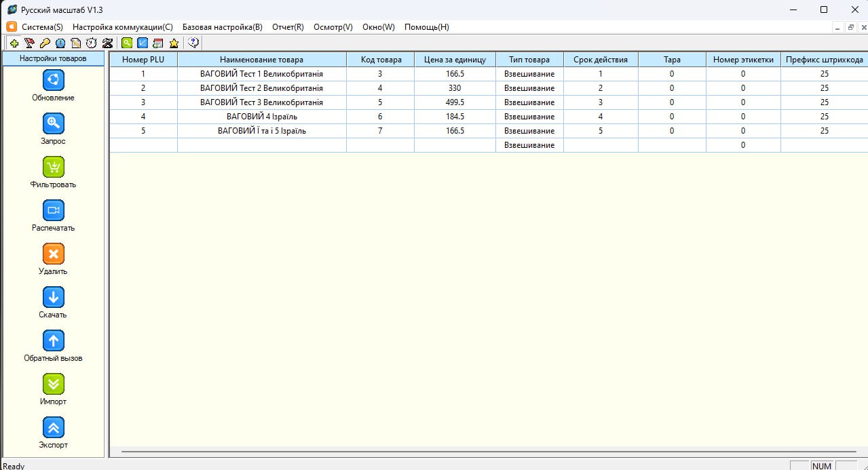Click the green plus toolbar icon
The height and width of the screenshot is (470, 868).
[14, 43]
